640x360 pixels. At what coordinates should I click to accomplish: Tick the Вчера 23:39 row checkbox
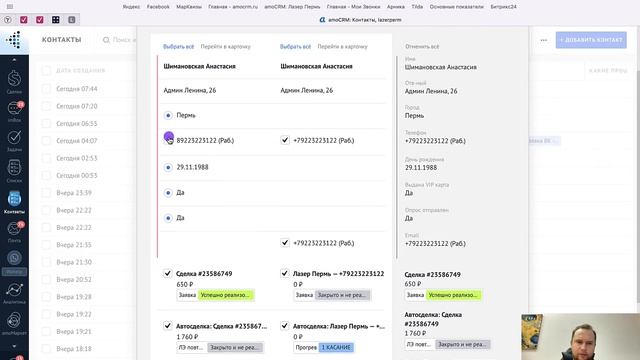(47, 193)
